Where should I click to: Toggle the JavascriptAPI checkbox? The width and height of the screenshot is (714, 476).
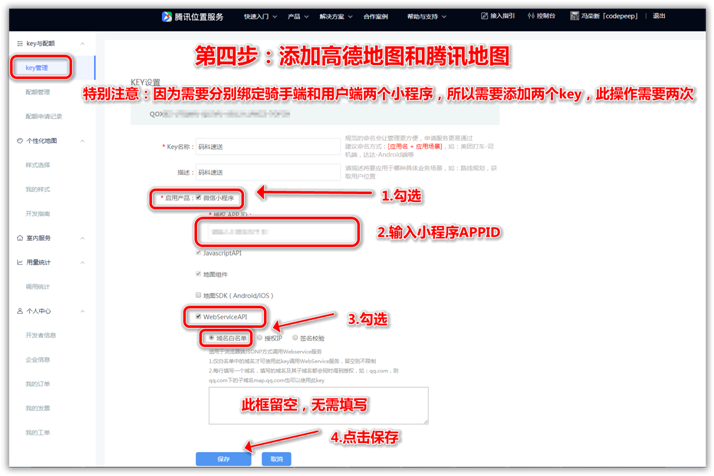[199, 252]
